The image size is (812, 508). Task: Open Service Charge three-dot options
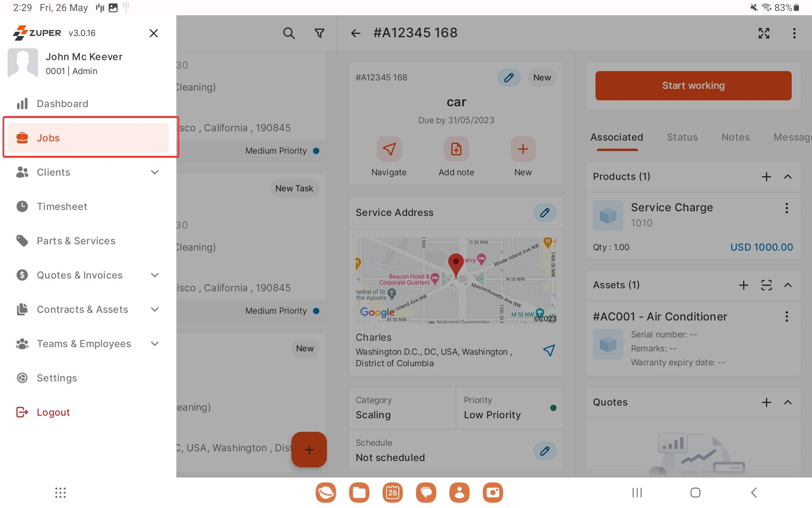pyautogui.click(x=787, y=208)
